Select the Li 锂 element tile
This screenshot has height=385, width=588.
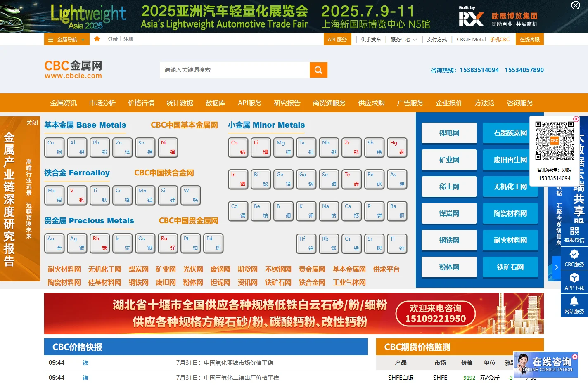[261, 147]
